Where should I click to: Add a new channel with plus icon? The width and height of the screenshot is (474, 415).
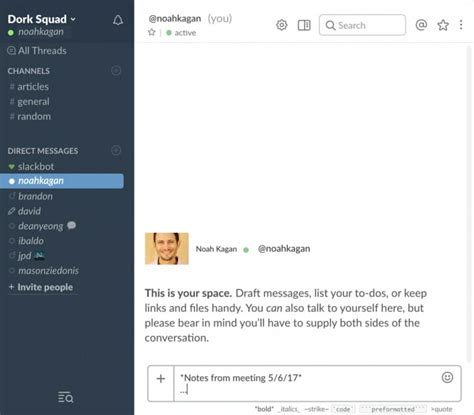pos(116,71)
